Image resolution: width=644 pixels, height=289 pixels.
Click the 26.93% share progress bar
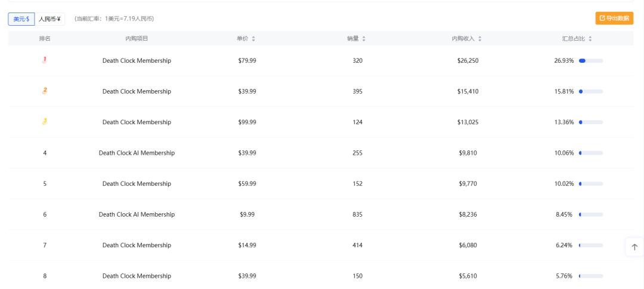pos(591,60)
